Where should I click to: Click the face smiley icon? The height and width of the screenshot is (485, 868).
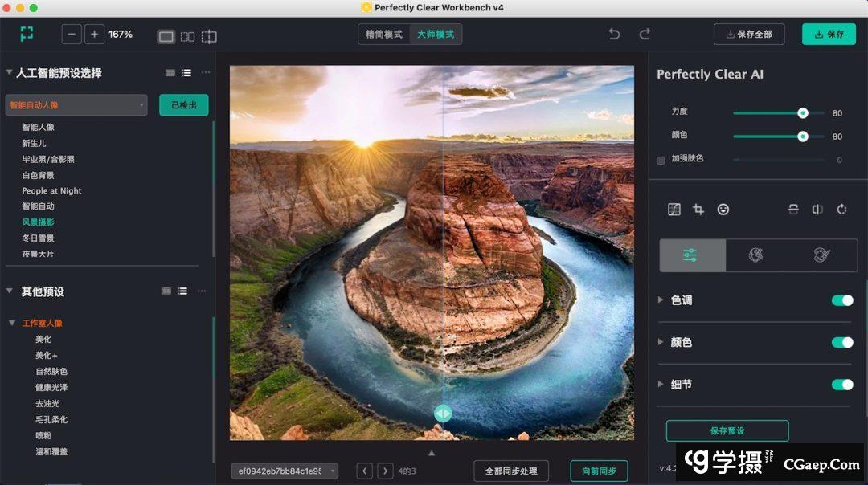[x=723, y=210]
